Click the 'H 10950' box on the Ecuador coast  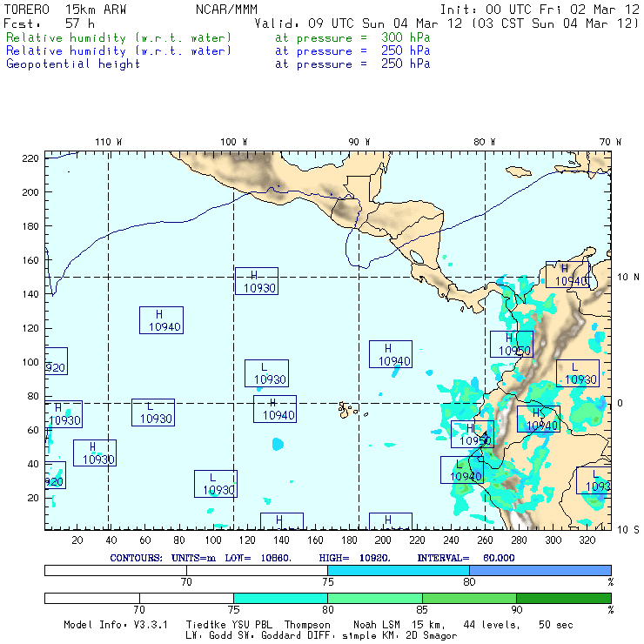point(473,434)
